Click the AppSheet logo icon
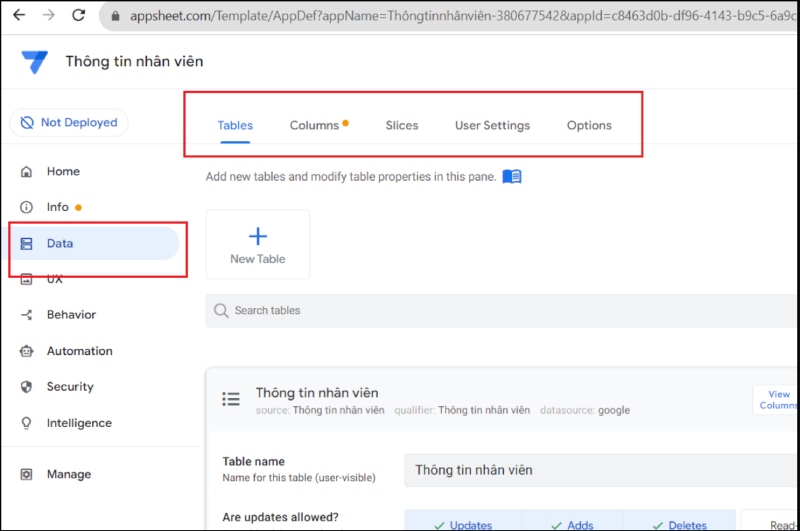The height and width of the screenshot is (531, 800). point(34,62)
